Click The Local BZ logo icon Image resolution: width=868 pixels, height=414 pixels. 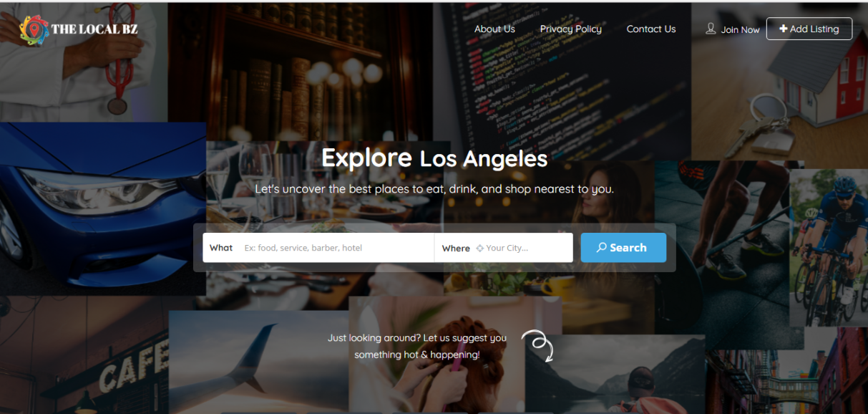(x=34, y=30)
